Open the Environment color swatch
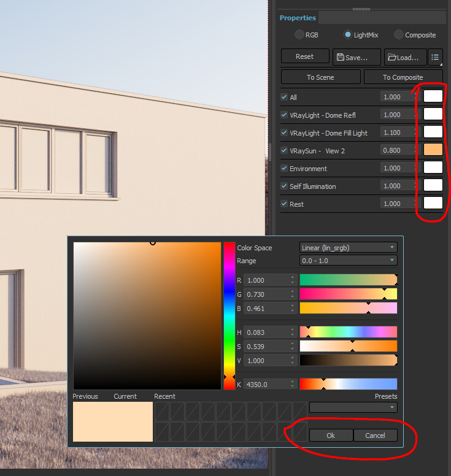The height and width of the screenshot is (476, 451). pyautogui.click(x=433, y=167)
